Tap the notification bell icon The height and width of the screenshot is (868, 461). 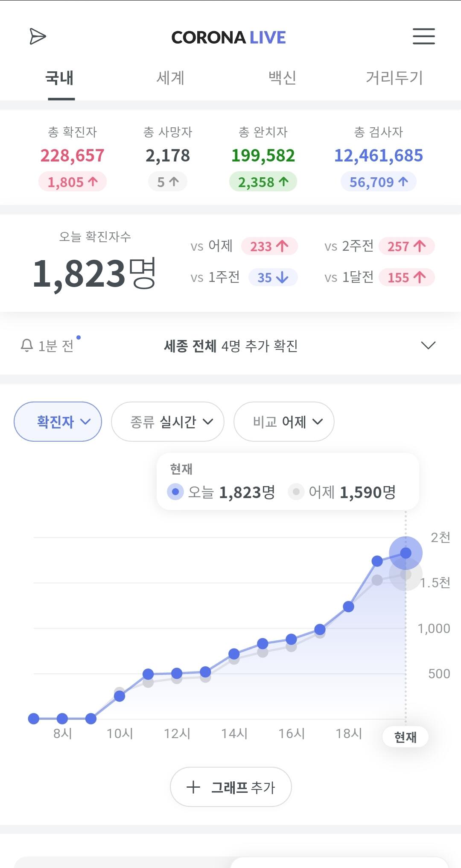pos(26,345)
